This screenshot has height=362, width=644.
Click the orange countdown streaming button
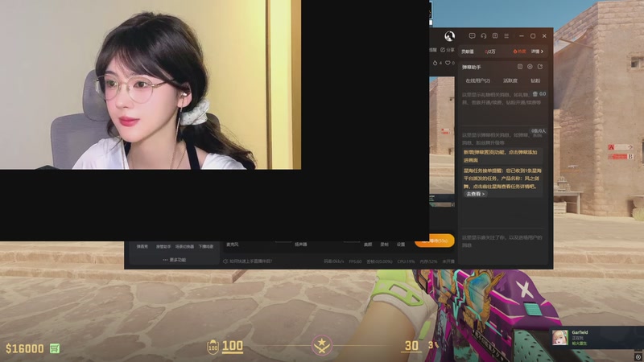coord(435,241)
